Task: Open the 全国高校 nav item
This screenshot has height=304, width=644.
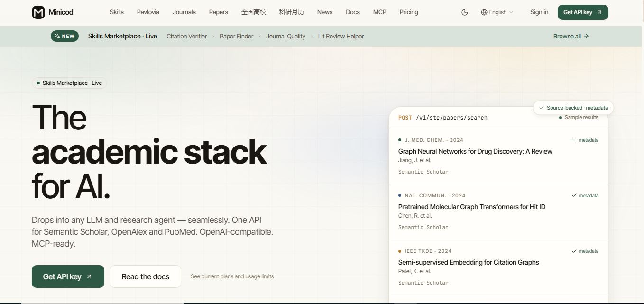Action: pyautogui.click(x=254, y=12)
